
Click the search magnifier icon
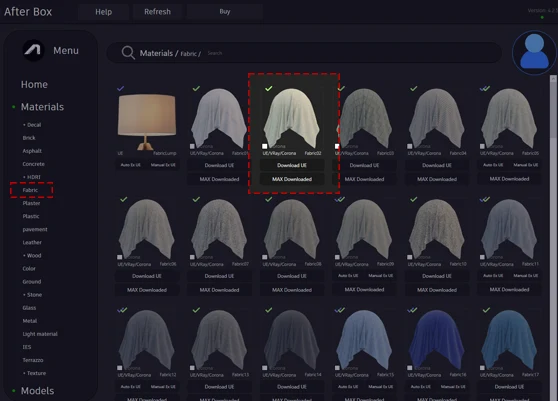coord(128,53)
